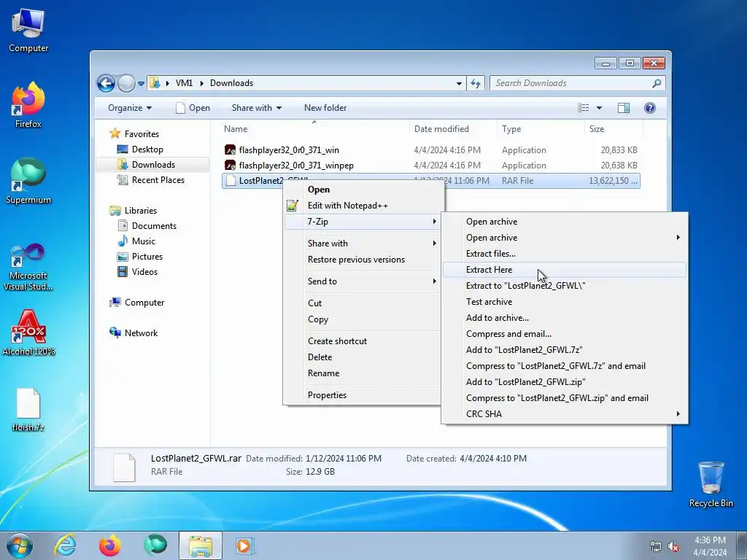This screenshot has height=560, width=747.
Task: Open the Organize dropdown menu
Action: tap(130, 108)
